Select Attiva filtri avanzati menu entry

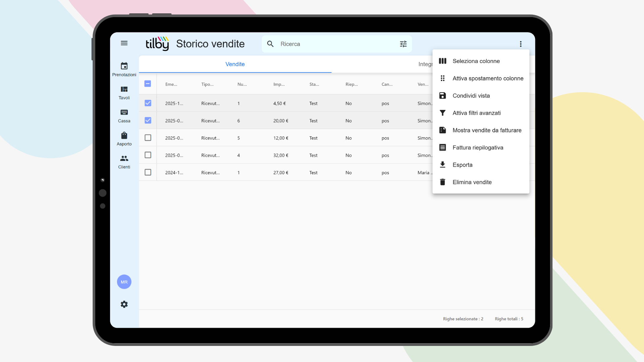(481, 113)
